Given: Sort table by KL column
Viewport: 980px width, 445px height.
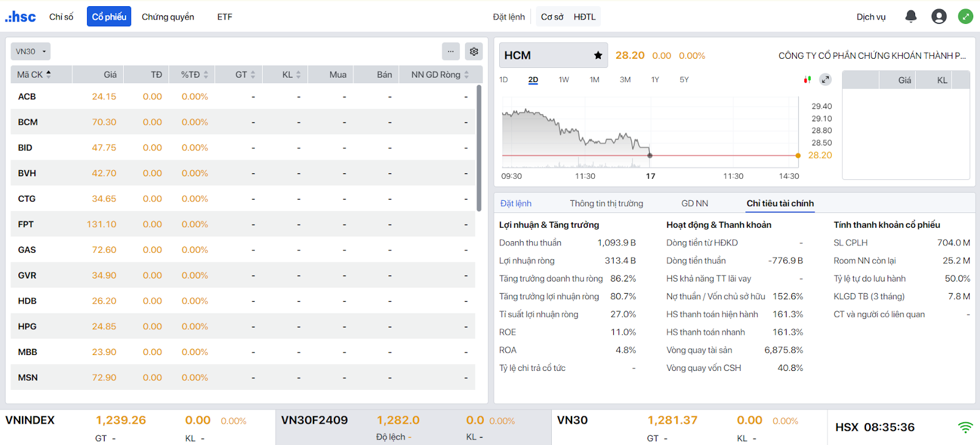Looking at the screenshot, I should pos(292,75).
